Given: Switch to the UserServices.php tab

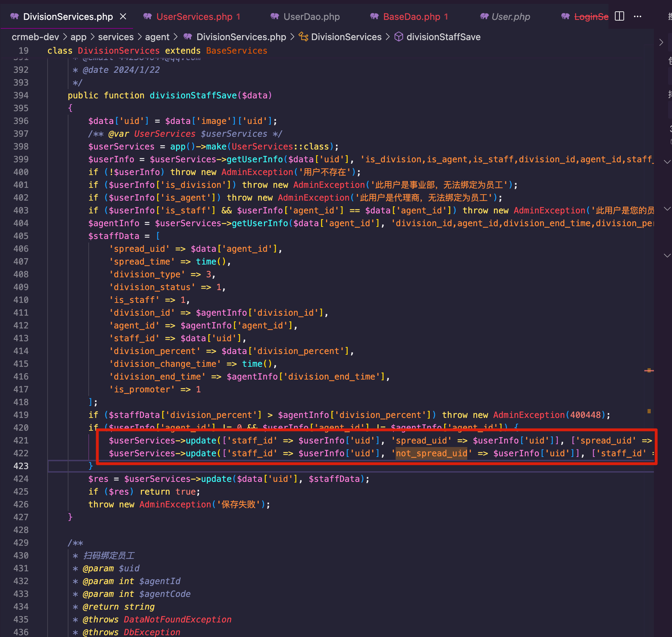Looking at the screenshot, I should [x=194, y=17].
